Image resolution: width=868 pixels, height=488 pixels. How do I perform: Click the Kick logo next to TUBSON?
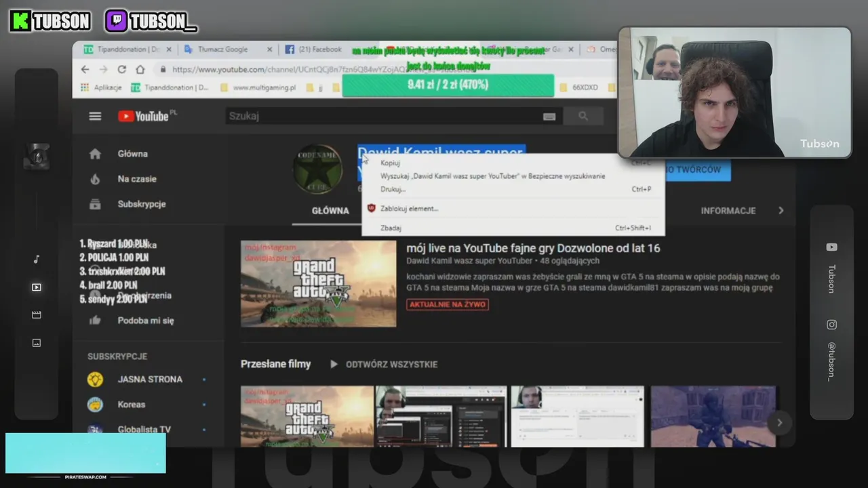point(20,21)
